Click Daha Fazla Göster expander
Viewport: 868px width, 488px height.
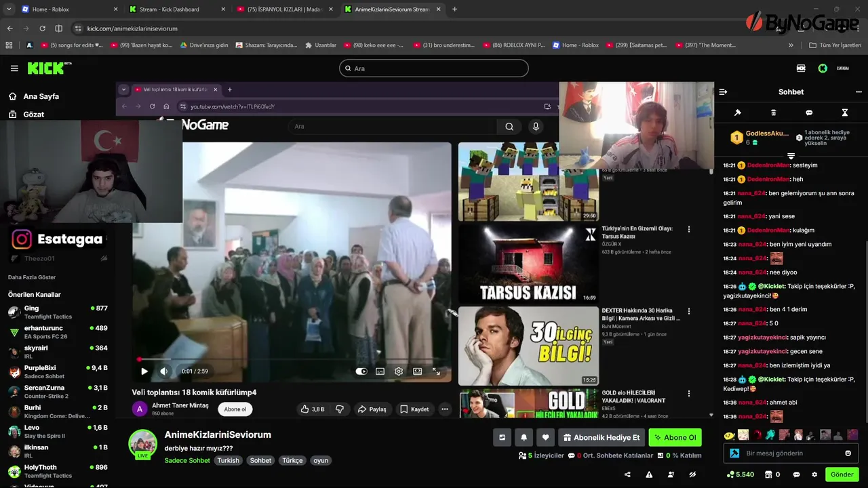click(x=32, y=277)
